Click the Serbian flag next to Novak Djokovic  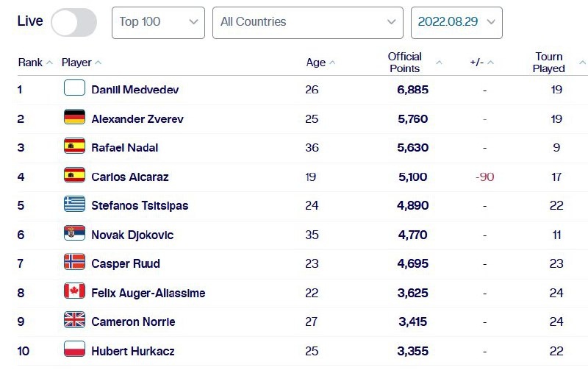click(74, 234)
